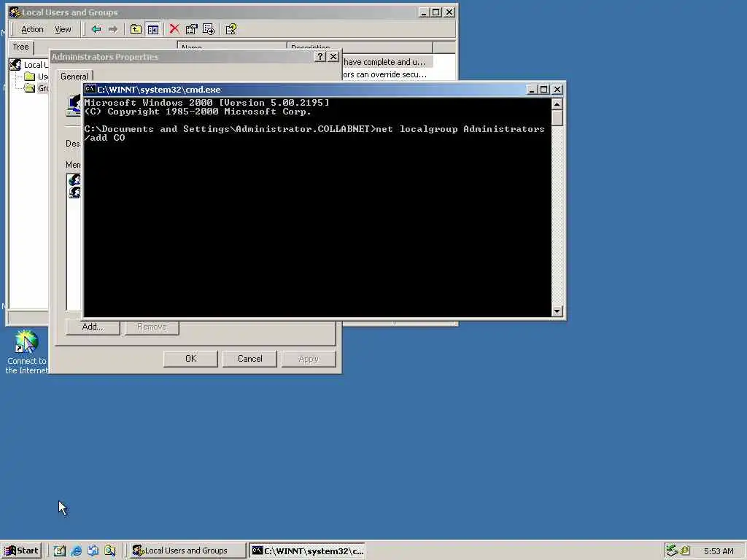
Task: Click Cancel in Administrators Properties
Action: [249, 359]
